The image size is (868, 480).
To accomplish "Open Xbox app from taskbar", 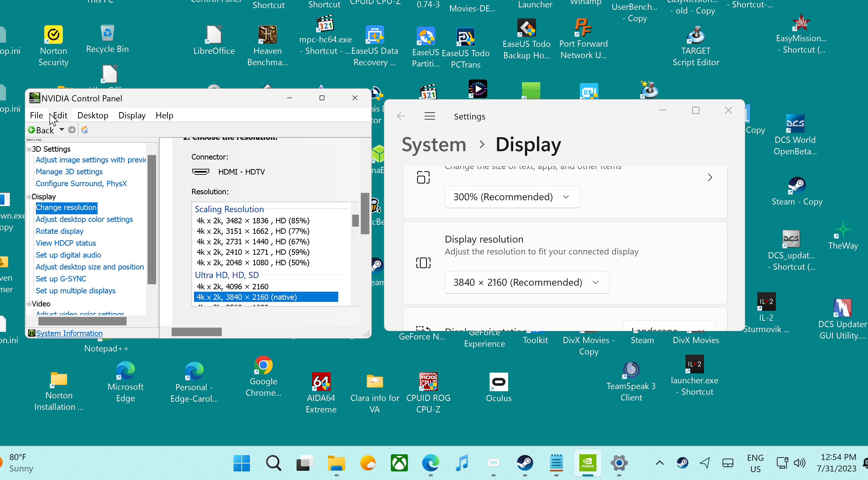I will 399,463.
